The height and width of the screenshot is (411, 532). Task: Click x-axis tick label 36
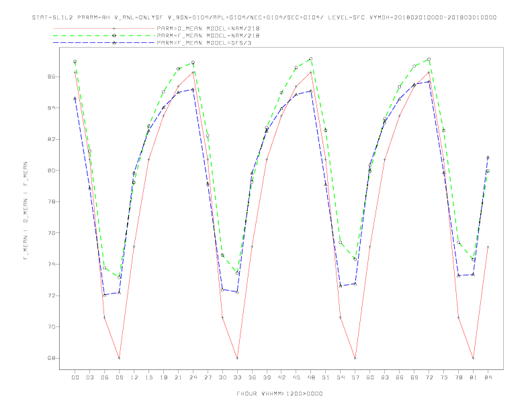click(x=252, y=377)
